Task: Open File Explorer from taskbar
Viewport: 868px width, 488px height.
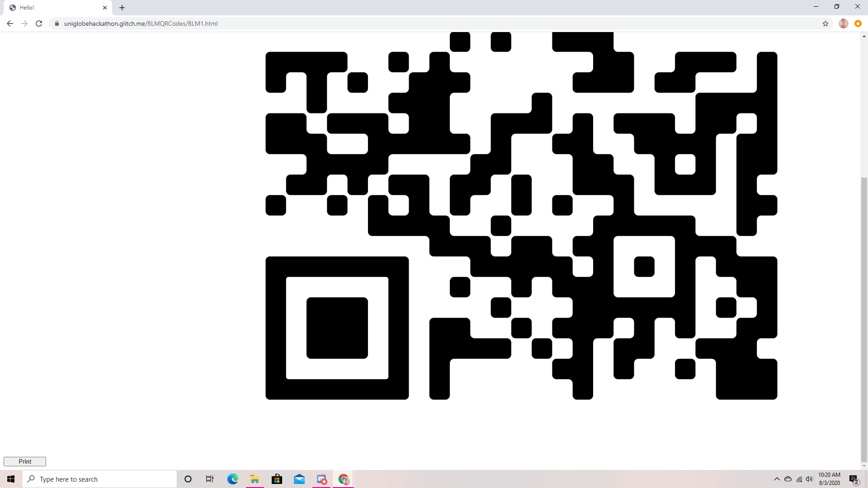Action: (x=255, y=479)
